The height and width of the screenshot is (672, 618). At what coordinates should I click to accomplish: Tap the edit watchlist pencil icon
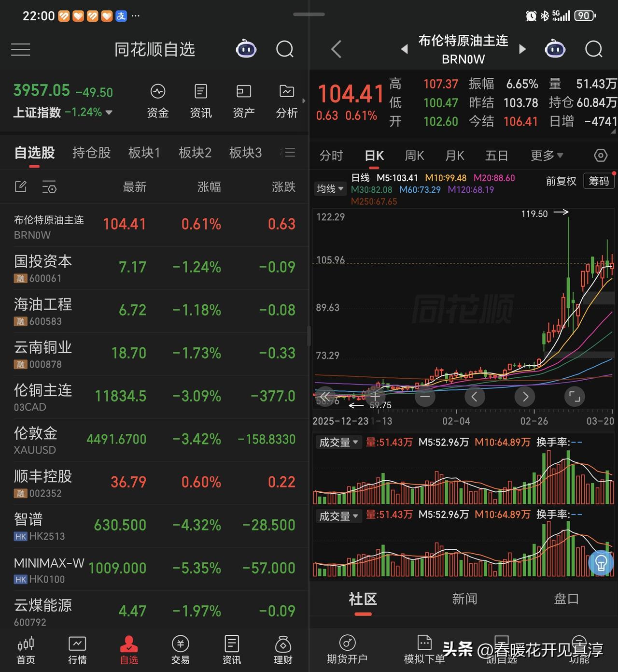[21, 187]
